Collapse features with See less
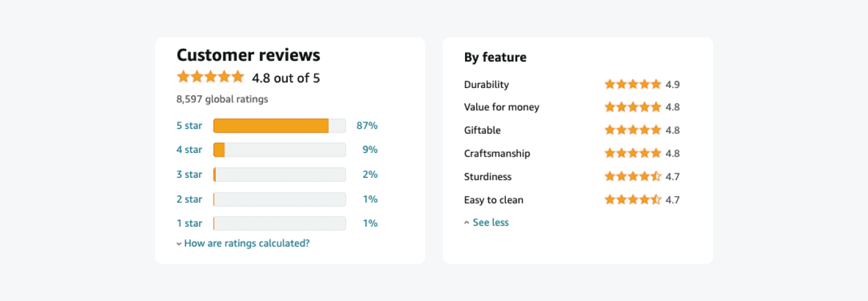Screen dimensions: 868x301 pyautogui.click(x=490, y=222)
